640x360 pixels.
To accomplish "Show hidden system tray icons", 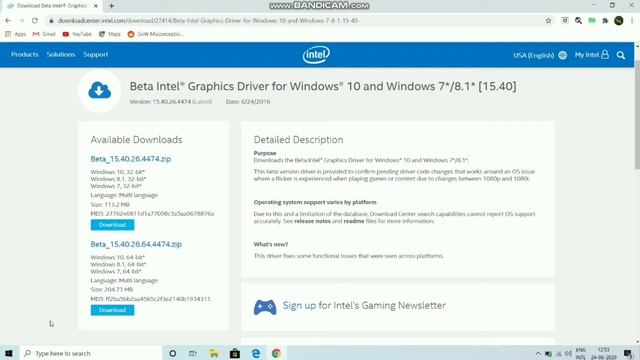I will coord(538,353).
